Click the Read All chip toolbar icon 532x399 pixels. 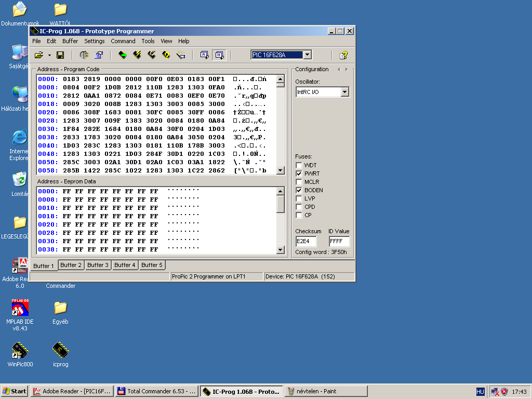123,55
